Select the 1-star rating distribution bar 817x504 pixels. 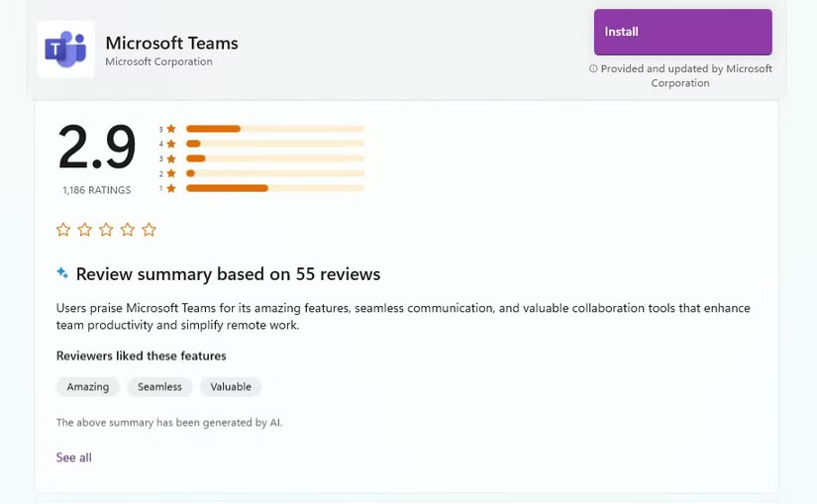point(274,188)
